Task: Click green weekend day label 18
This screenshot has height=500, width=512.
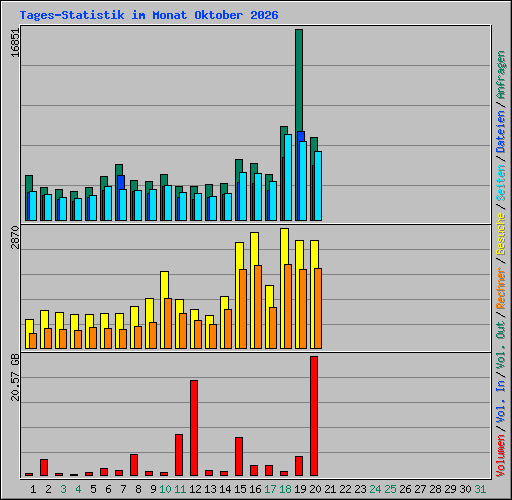Action: (x=286, y=489)
